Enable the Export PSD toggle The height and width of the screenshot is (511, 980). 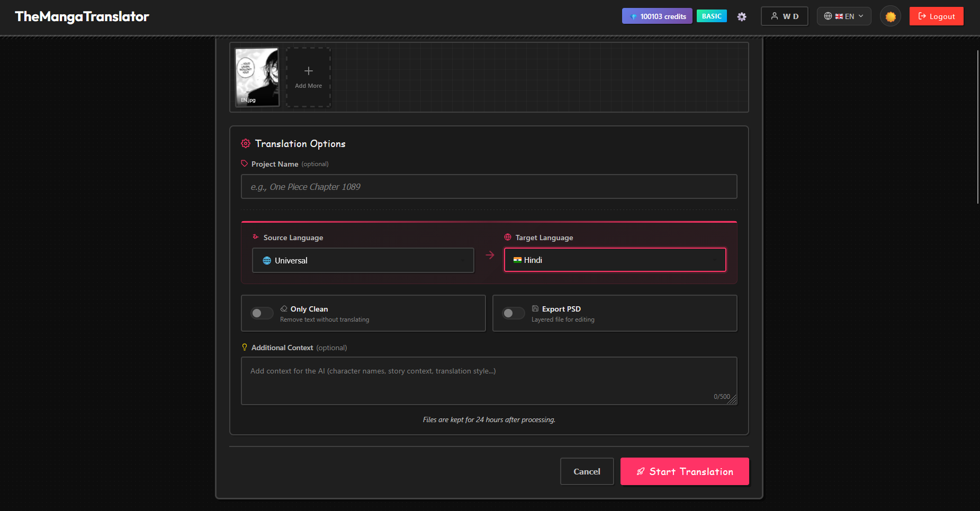pos(513,313)
